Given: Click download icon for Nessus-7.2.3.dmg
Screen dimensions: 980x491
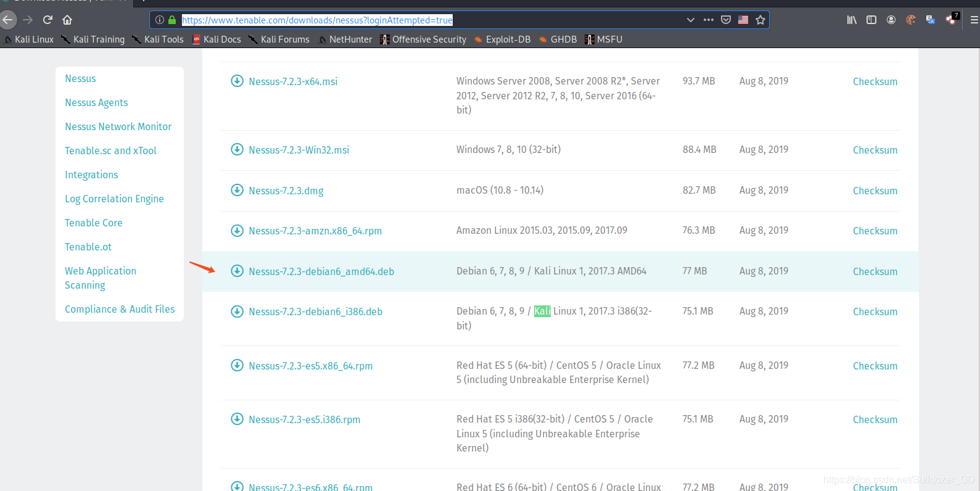Looking at the screenshot, I should (237, 190).
